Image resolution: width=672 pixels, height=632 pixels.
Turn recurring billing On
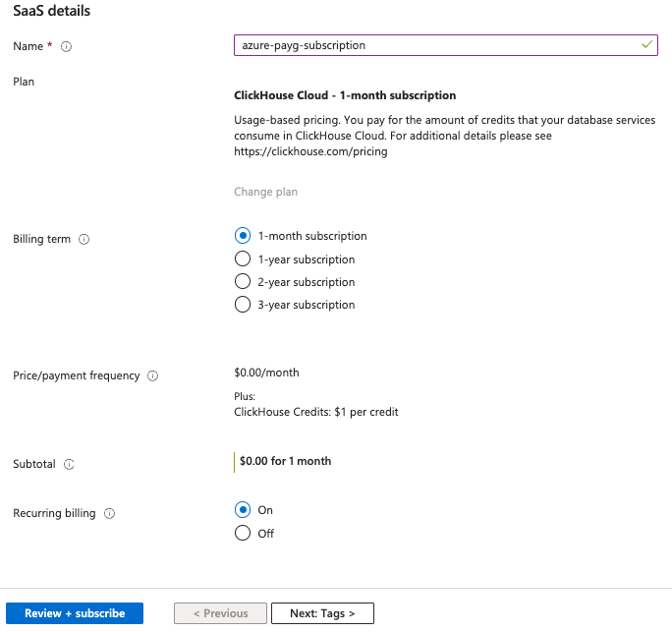243,510
